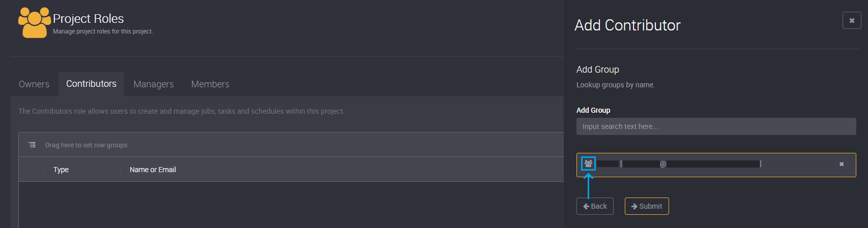Go back with the Back button
The height and width of the screenshot is (228, 868).
pos(595,206)
